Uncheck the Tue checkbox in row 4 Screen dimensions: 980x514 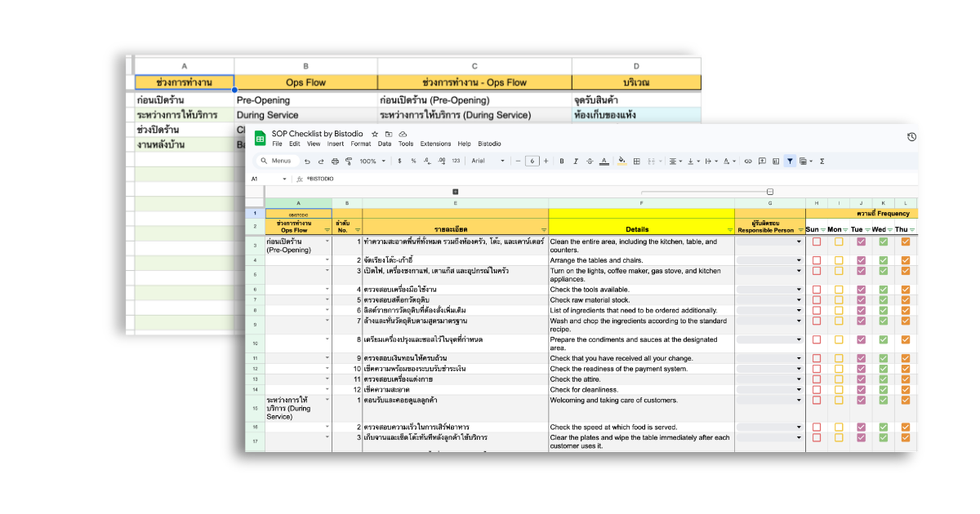861,260
